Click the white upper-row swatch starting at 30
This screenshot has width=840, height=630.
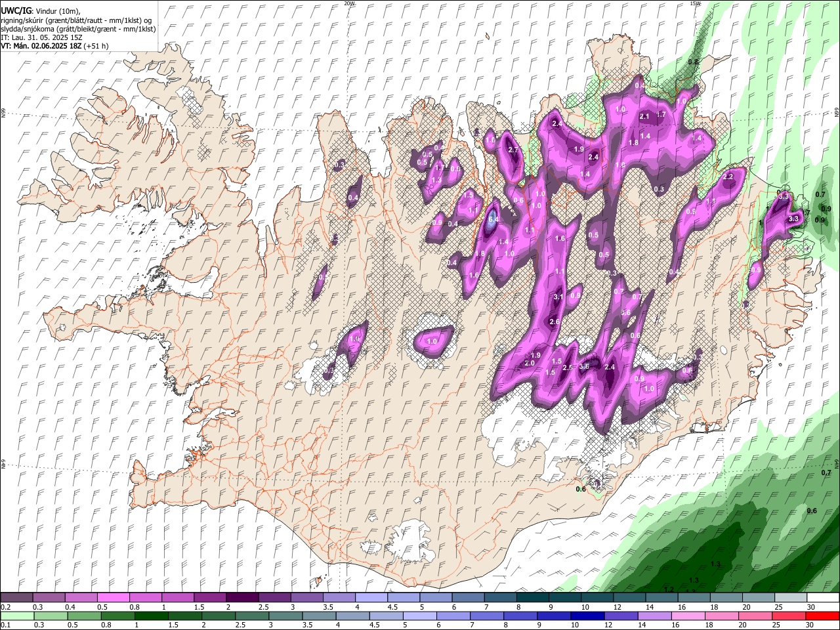[x=822, y=597]
